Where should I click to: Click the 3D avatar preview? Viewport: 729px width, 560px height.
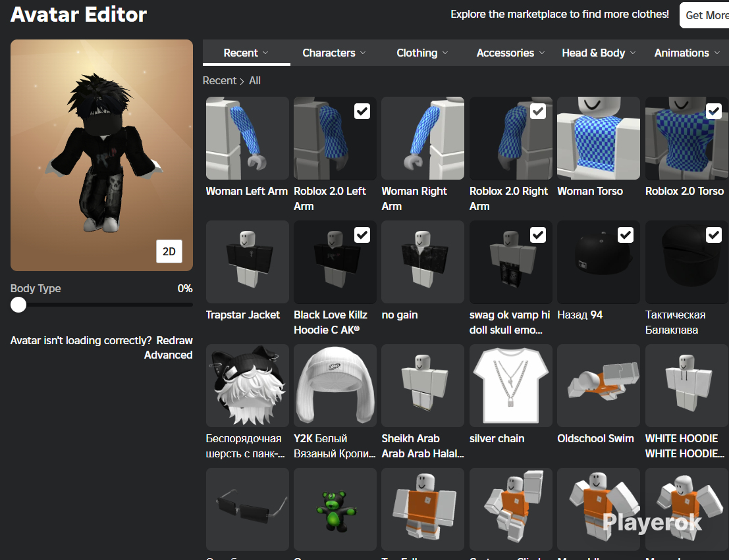tap(101, 155)
